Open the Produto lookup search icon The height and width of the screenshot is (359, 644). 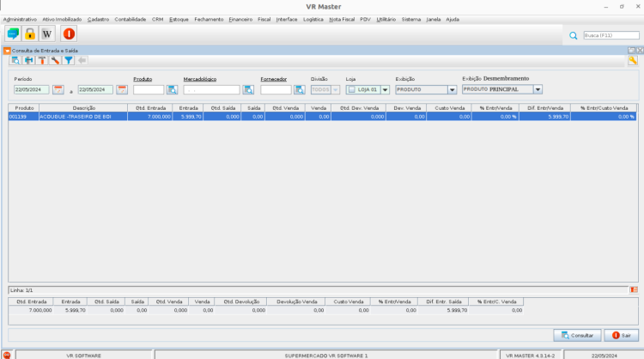coord(172,89)
